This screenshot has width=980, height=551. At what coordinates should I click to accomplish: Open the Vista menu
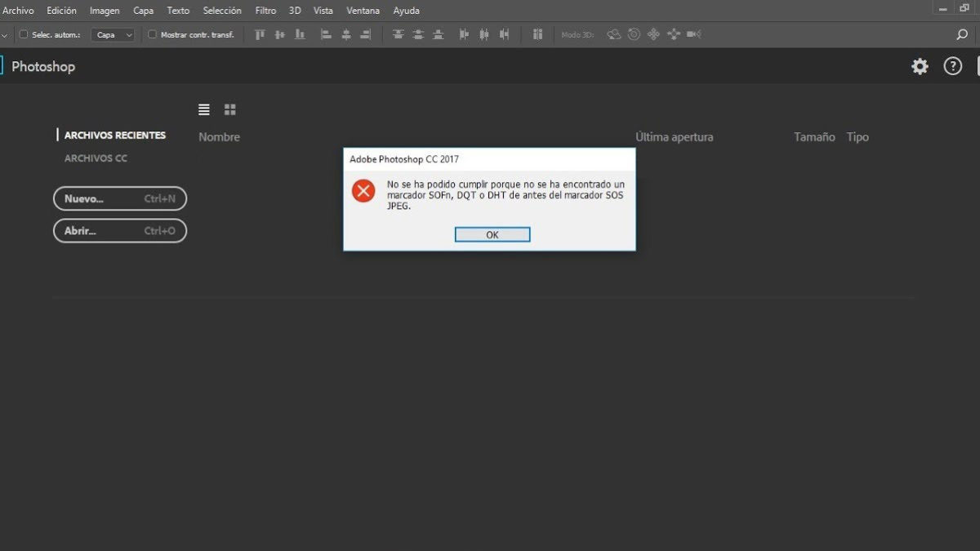(323, 11)
